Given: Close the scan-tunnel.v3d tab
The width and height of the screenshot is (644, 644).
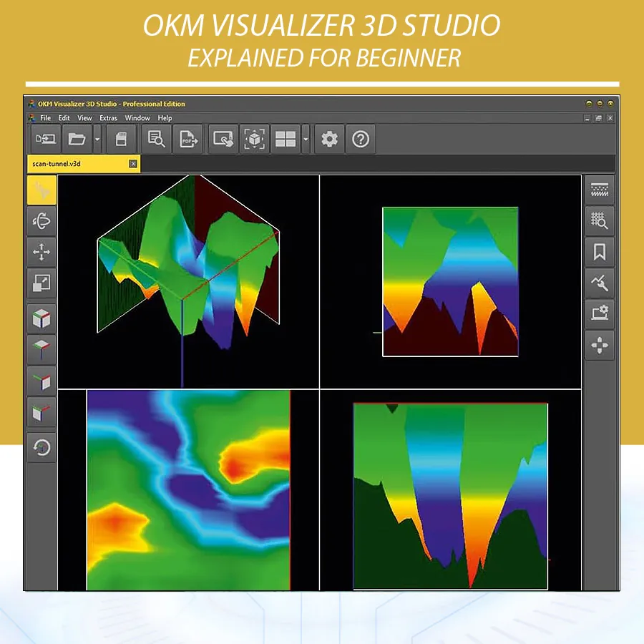Looking at the screenshot, I should pyautogui.click(x=133, y=164).
